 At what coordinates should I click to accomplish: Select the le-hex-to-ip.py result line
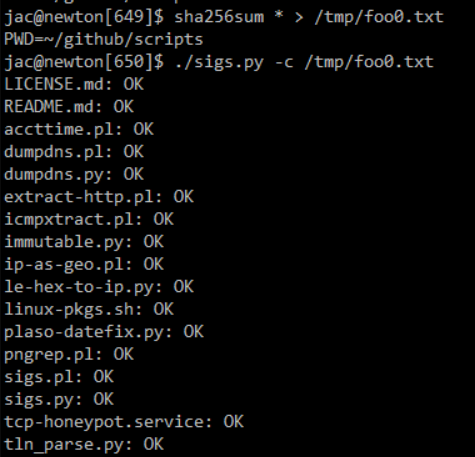pos(99,287)
